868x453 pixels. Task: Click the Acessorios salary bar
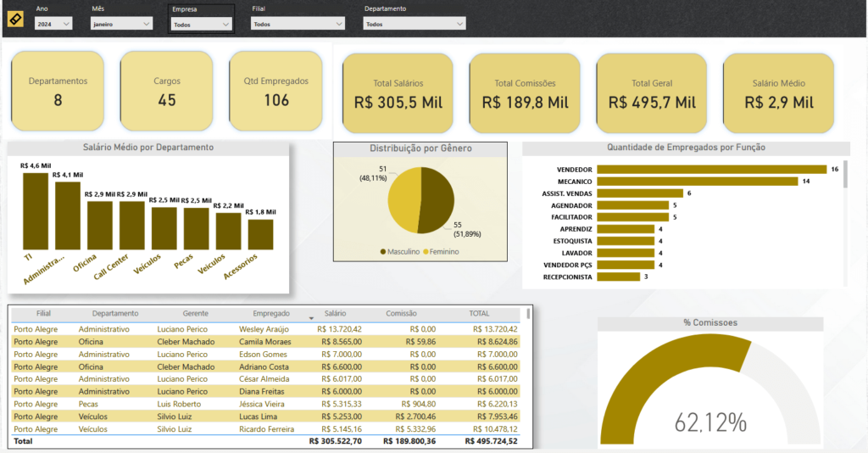pos(261,235)
